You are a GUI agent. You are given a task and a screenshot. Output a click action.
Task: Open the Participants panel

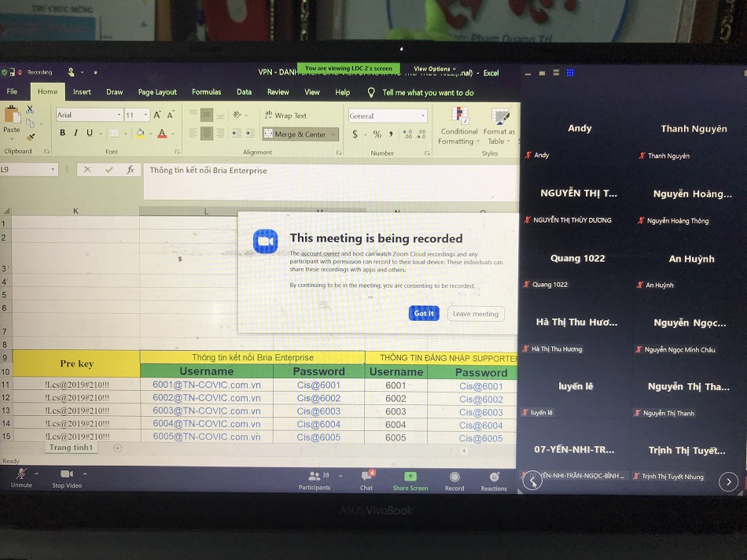tap(315, 477)
